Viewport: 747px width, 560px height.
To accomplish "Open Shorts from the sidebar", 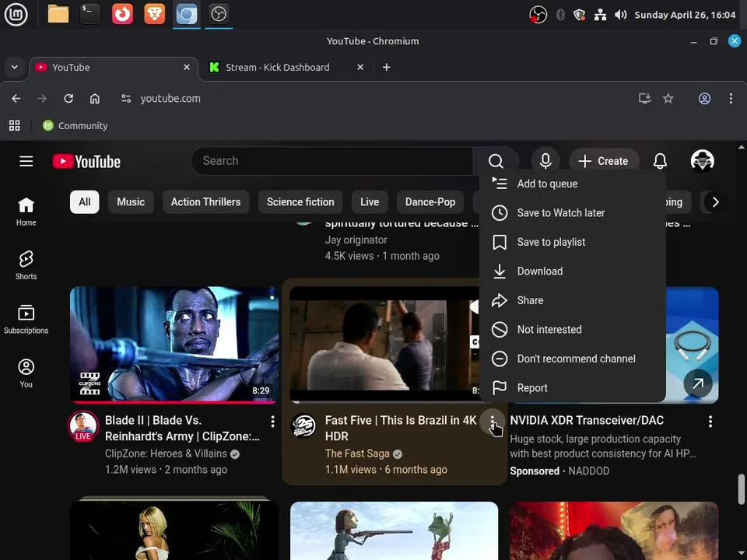I will 26,265.
